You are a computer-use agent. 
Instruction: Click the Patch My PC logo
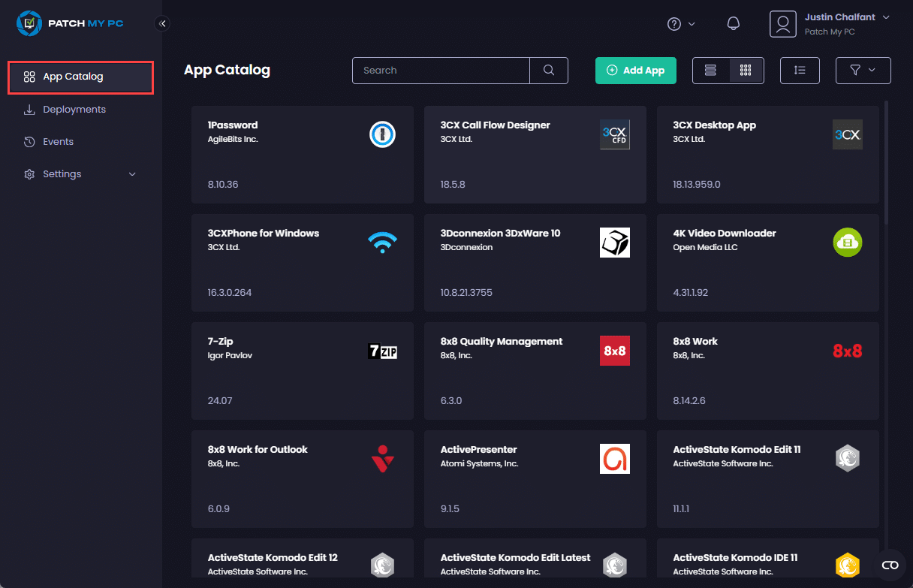(x=70, y=23)
